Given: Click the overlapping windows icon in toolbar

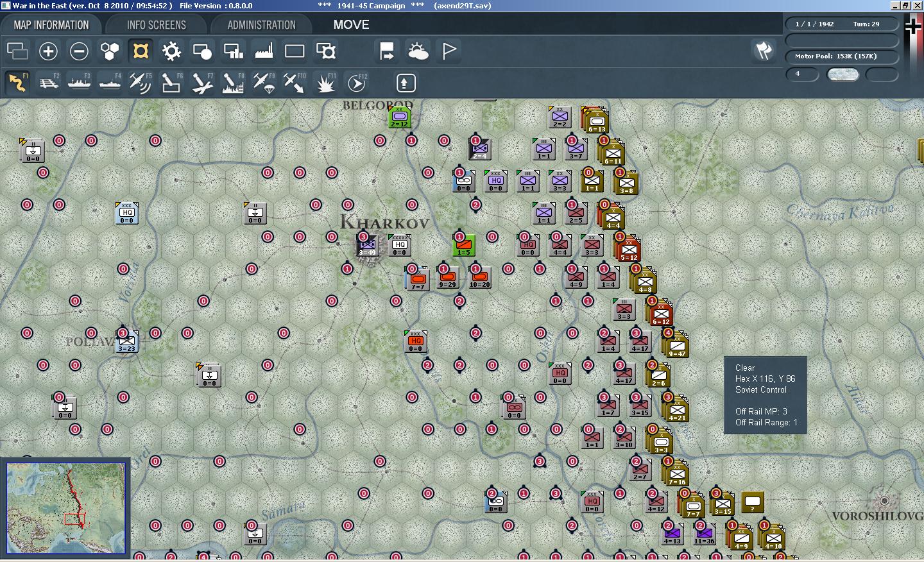Looking at the screenshot, I should point(17,51).
